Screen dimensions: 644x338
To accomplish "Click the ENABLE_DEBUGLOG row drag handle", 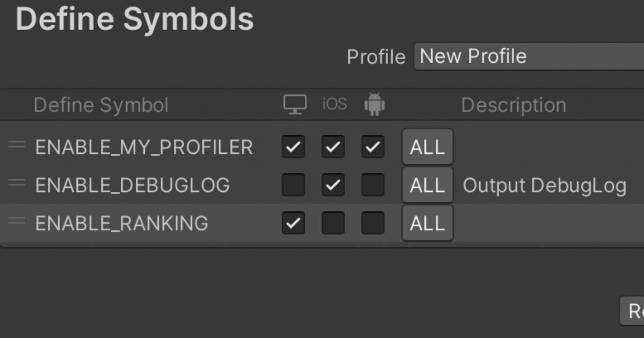I will (17, 183).
